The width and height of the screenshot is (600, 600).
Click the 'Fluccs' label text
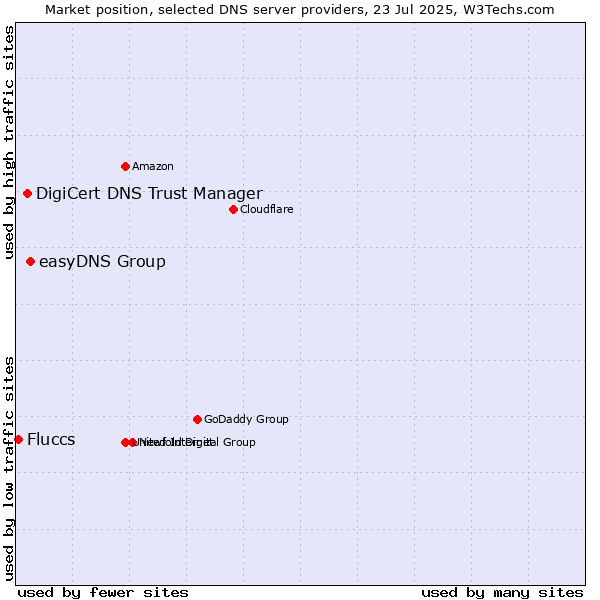[51, 439]
